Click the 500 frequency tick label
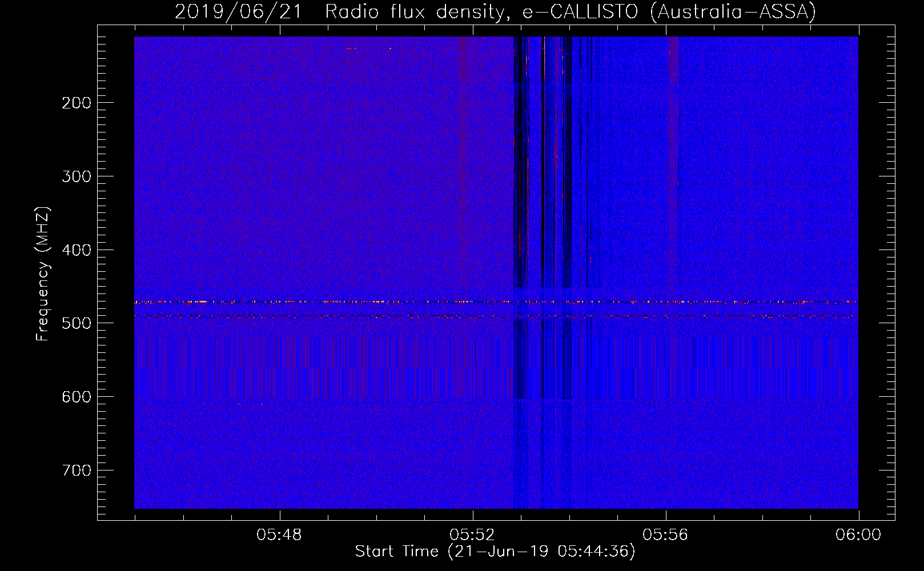Image resolution: width=924 pixels, height=571 pixels. (77, 323)
